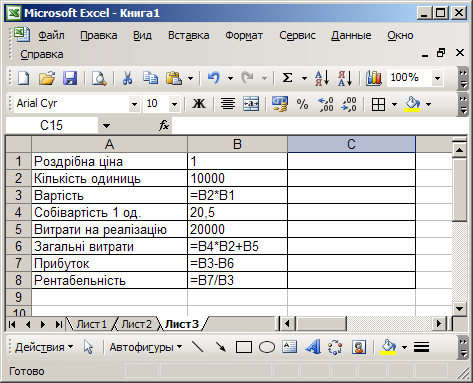Apply bold with the Ж button

199,104
